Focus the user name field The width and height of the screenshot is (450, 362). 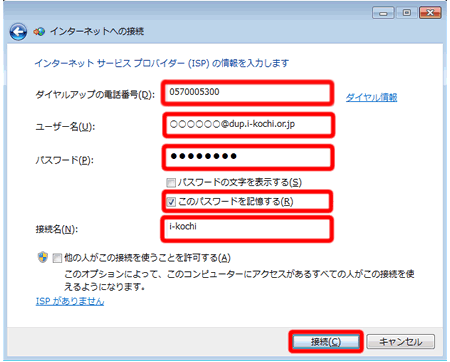pyautogui.click(x=248, y=125)
